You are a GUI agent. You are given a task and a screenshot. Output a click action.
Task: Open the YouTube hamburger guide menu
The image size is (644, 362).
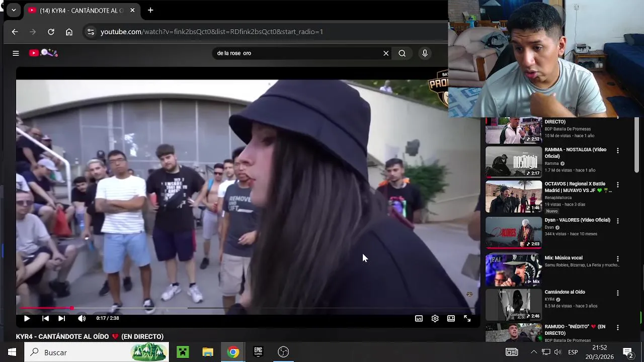16,53
